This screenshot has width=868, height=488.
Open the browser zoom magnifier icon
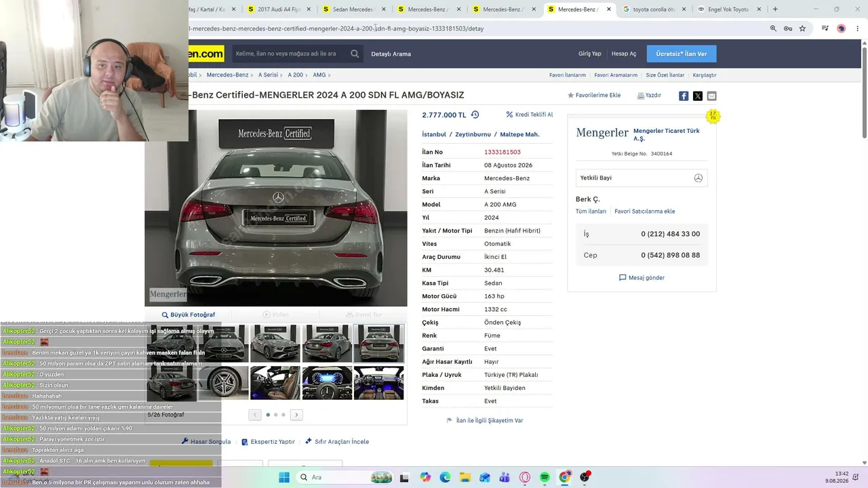pos(773,28)
